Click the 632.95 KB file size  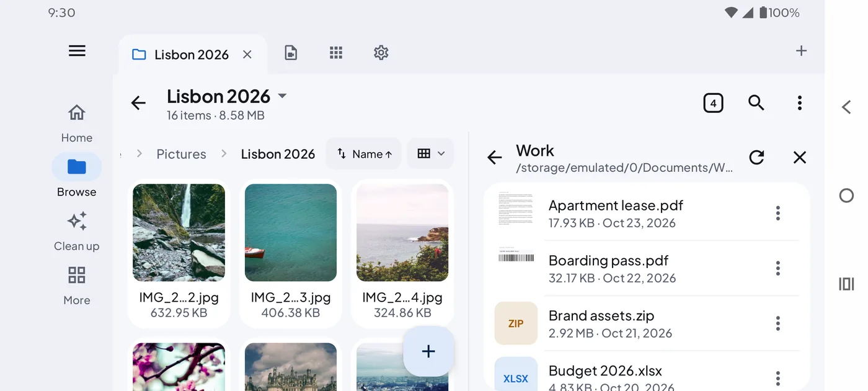[179, 313]
